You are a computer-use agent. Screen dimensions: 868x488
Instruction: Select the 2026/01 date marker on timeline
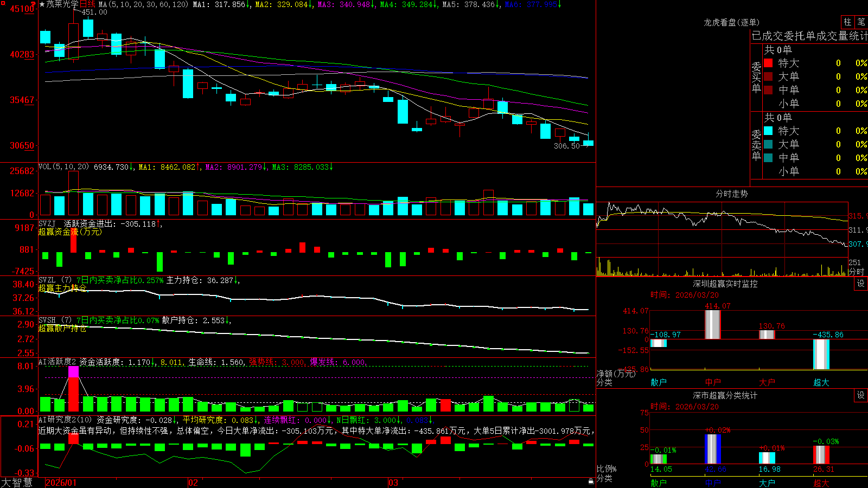[x=61, y=483]
